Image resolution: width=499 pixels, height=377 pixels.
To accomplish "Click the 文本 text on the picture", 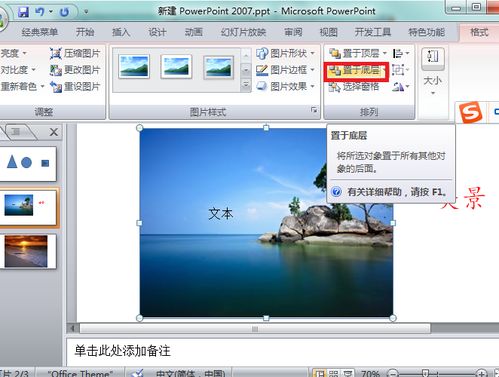I will (x=221, y=214).
